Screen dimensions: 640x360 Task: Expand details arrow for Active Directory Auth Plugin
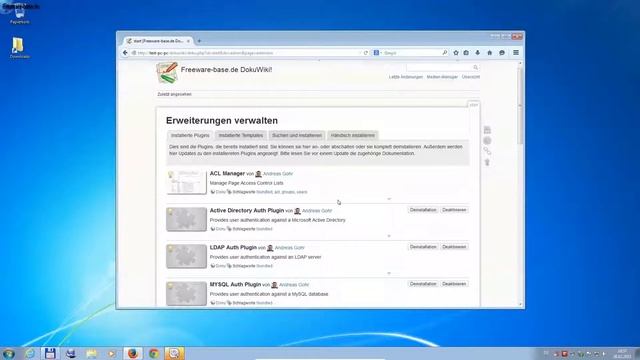[x=389, y=236]
